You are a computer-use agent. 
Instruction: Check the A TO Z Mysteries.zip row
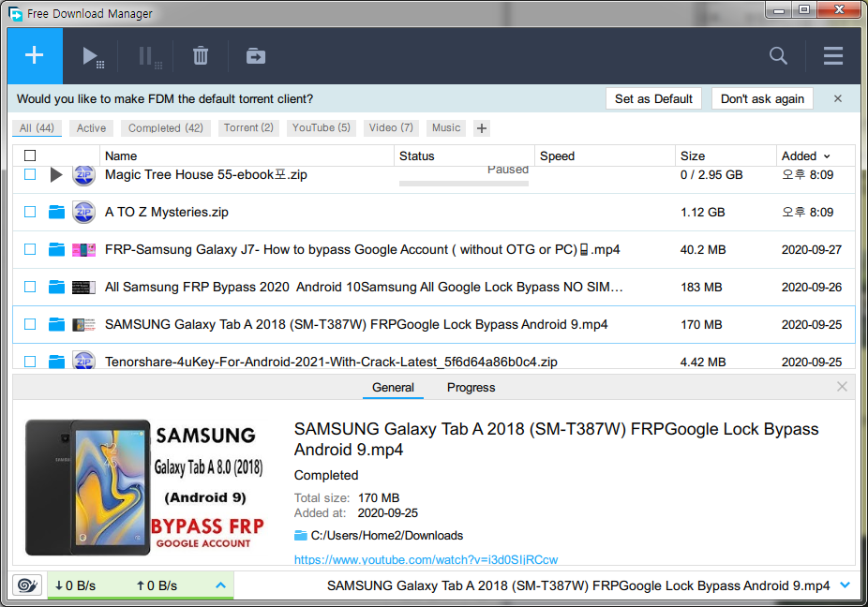[30, 212]
